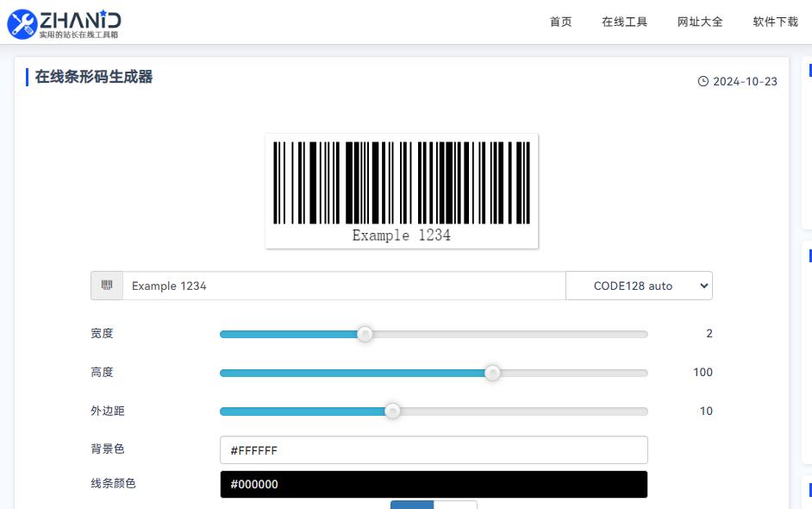The image size is (812, 509).
Task: Click the #000000 line color swatch
Action: tap(434, 484)
